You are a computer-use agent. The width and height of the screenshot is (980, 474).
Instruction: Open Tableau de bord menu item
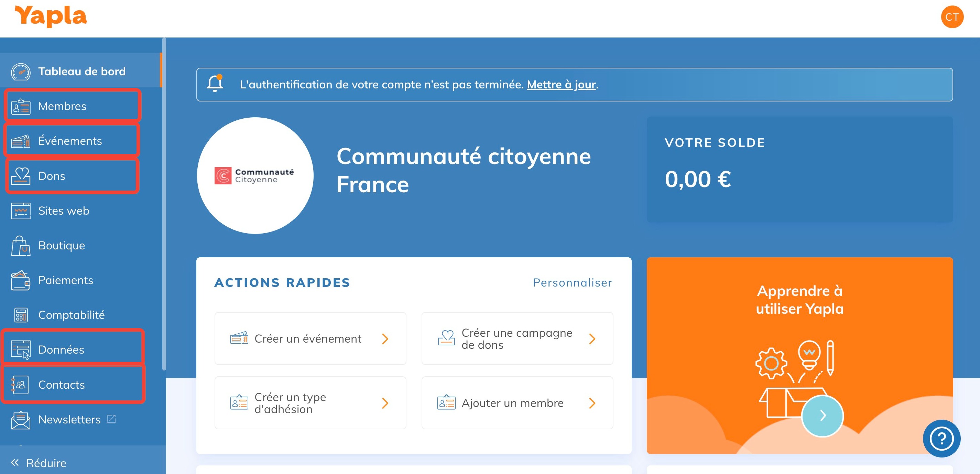[x=81, y=71]
